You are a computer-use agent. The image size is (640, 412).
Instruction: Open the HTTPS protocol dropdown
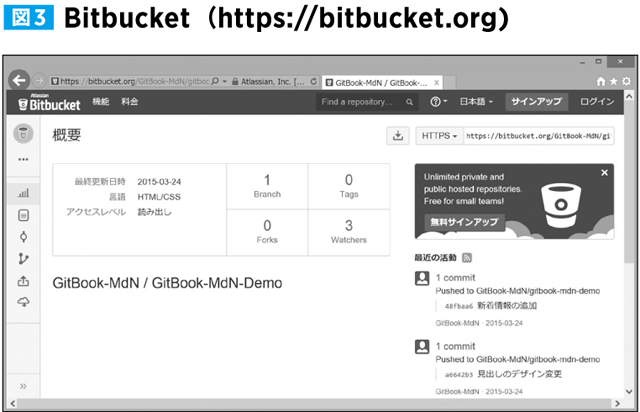(440, 136)
